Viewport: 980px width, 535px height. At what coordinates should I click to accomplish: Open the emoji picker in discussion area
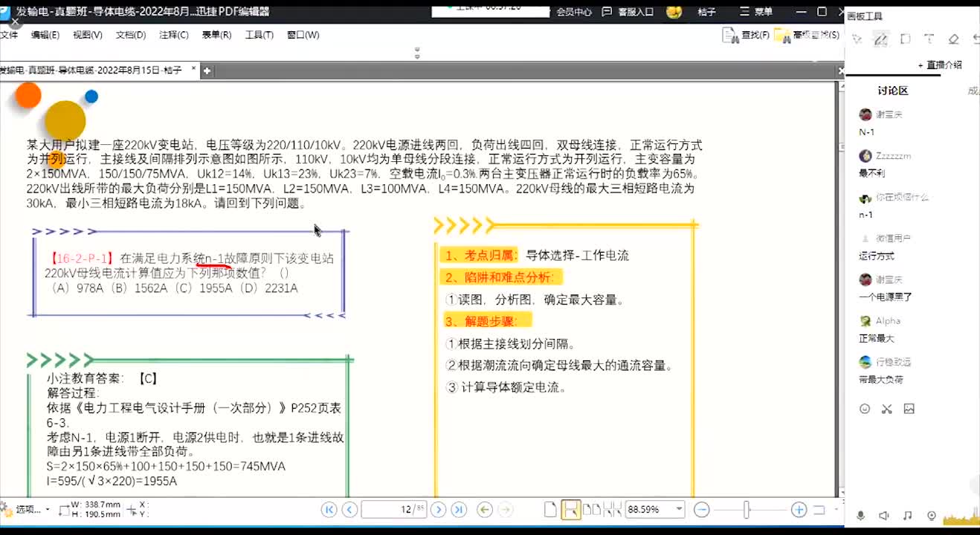865,409
